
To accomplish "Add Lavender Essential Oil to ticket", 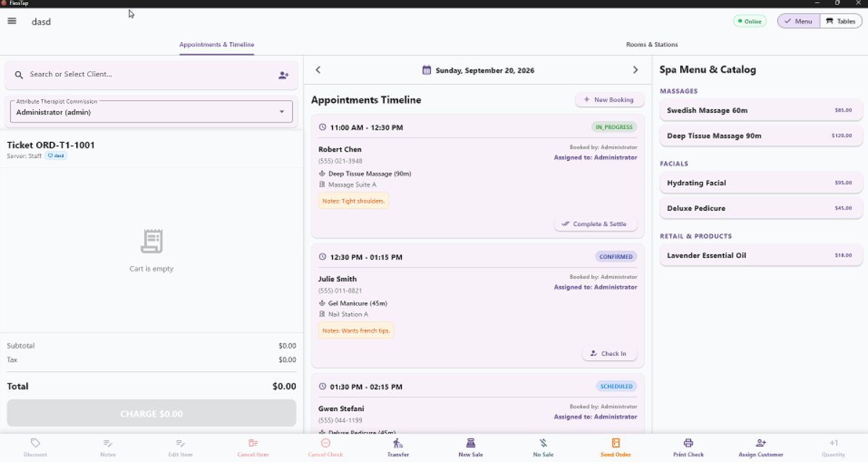I will coord(761,255).
